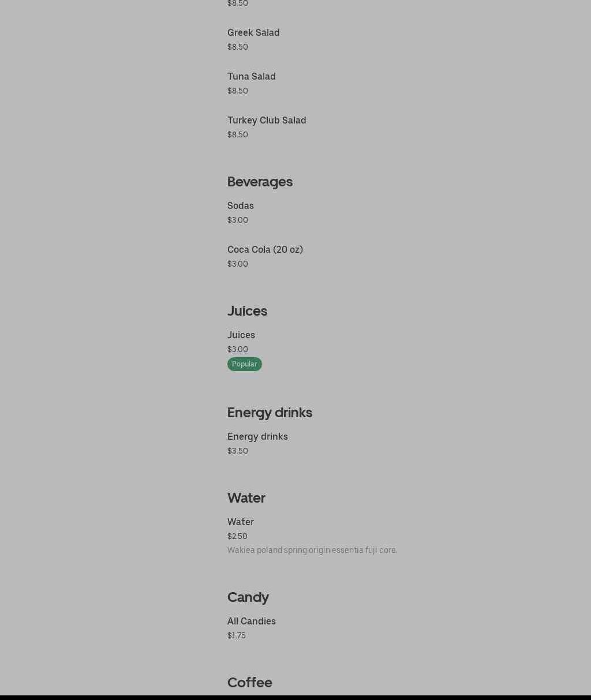
Task: Choose the Turkey Club Salad item
Action: tap(267, 121)
